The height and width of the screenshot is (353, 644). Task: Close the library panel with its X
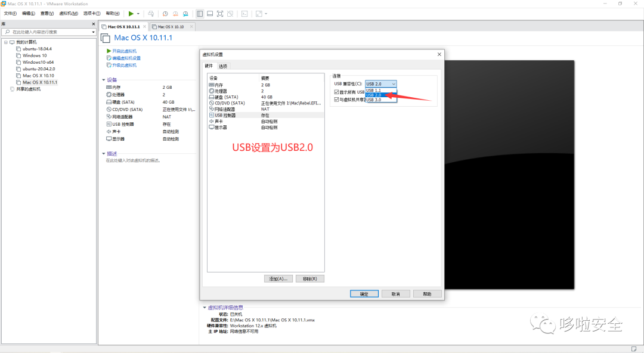(93, 24)
